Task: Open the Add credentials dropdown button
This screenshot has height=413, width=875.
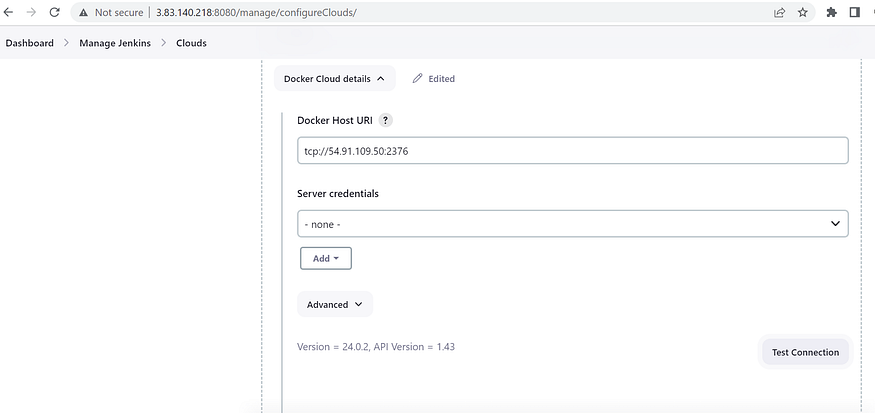Action: click(x=326, y=258)
